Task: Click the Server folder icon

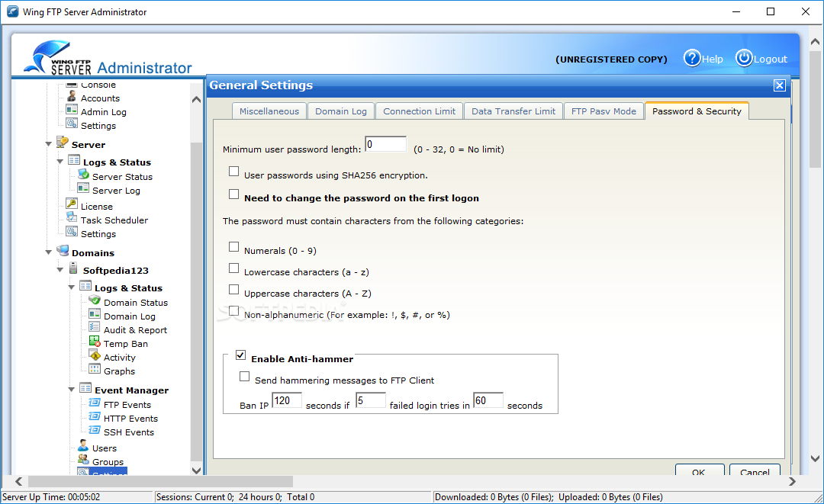Action: tap(63, 142)
